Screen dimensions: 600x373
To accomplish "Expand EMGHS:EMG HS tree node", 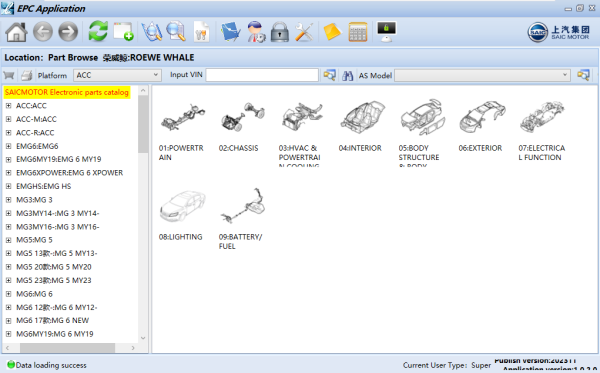I will [x=8, y=186].
